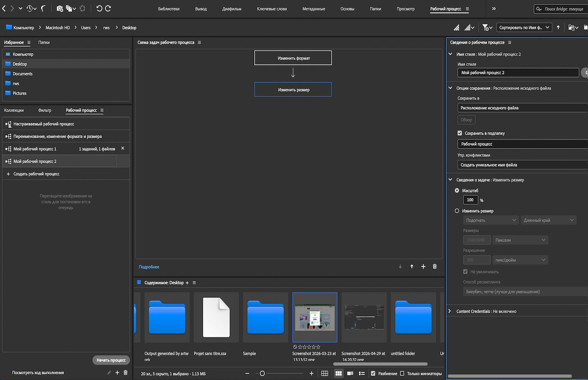The image size is (588, 380).
Task: Show more workspaces with the double chevron
Action: pyautogui.click(x=494, y=9)
